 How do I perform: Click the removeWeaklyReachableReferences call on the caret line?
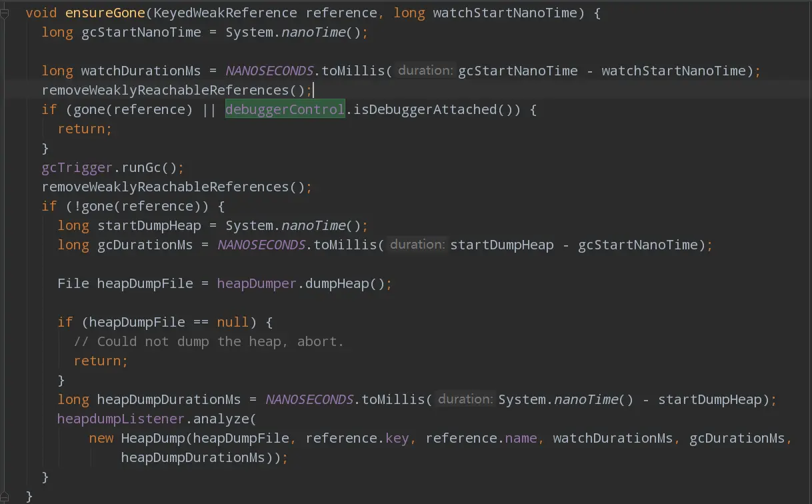[165, 90]
